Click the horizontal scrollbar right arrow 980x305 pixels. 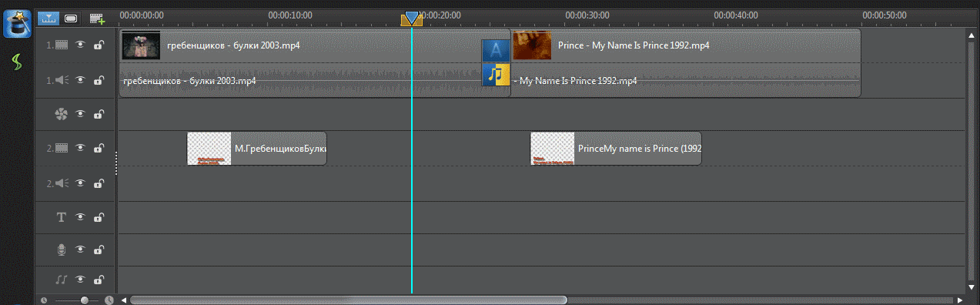click(959, 300)
